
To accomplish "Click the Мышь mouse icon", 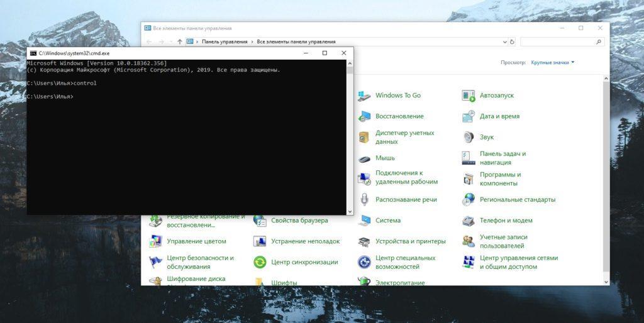I will tap(364, 158).
